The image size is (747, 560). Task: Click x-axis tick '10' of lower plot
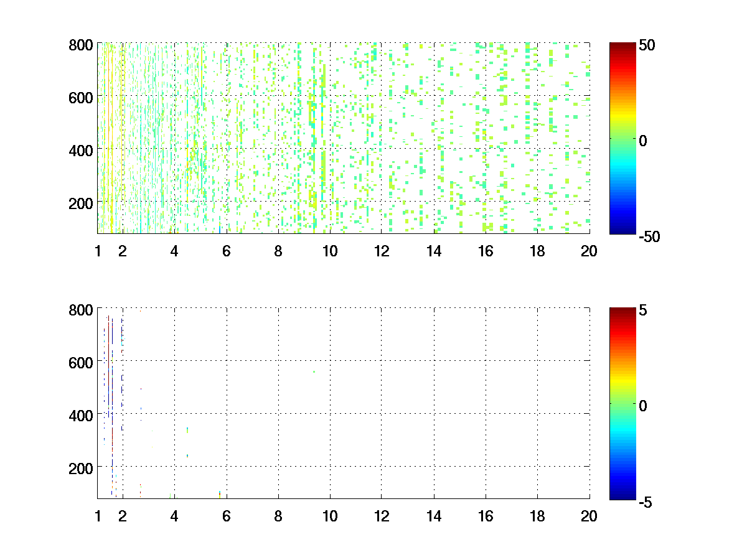tap(330, 516)
